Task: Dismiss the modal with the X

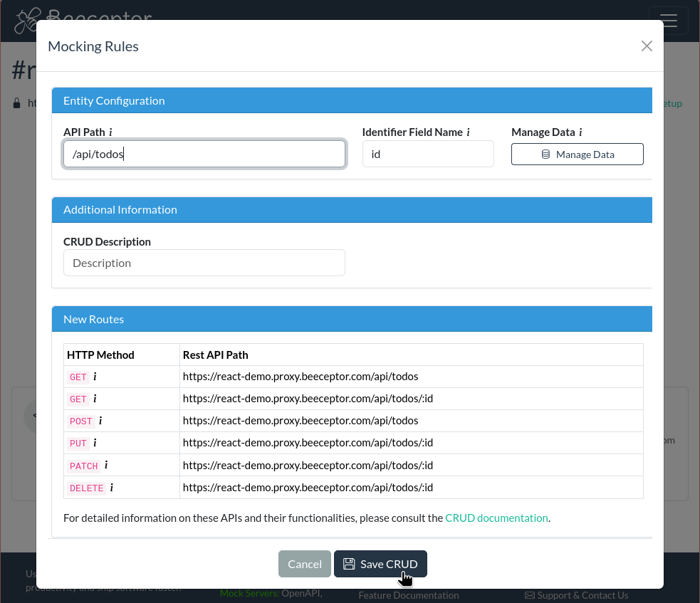Action: click(x=647, y=46)
